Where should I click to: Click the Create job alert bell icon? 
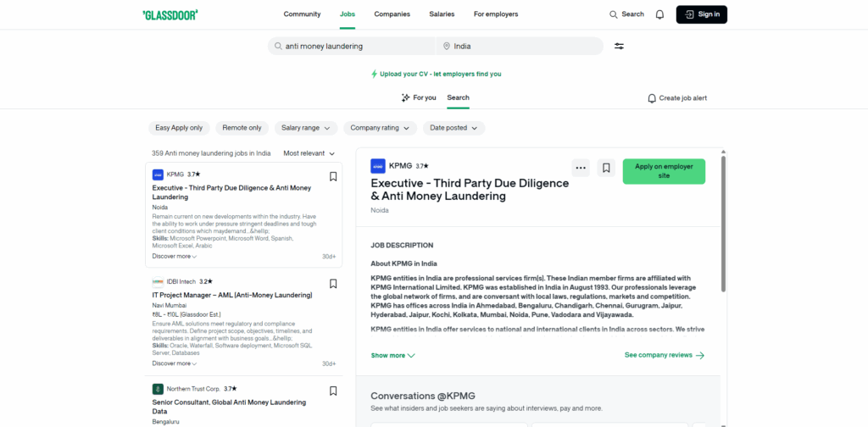pos(652,98)
